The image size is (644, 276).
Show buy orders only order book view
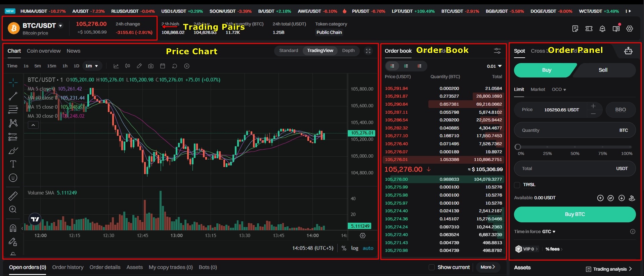406,66
